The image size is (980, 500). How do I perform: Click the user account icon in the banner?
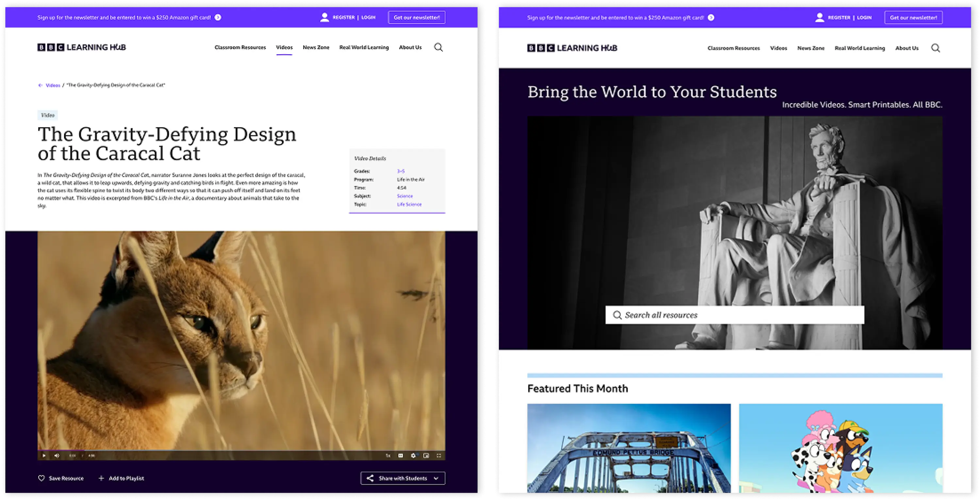tap(324, 17)
